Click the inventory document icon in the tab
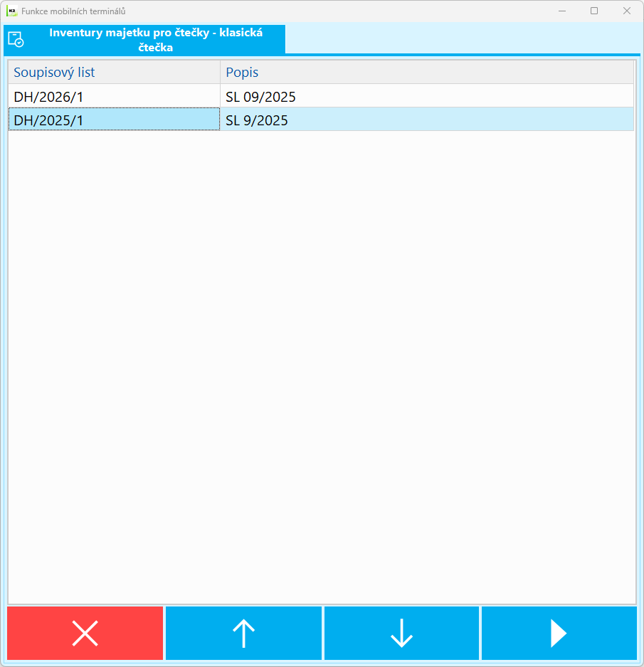Viewport: 644px width, 667px height. [16, 39]
